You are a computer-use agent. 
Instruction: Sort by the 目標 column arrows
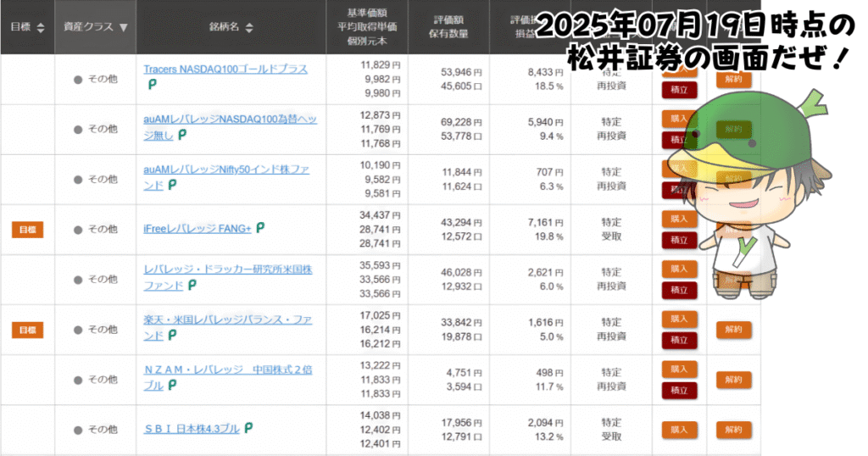tap(41, 27)
